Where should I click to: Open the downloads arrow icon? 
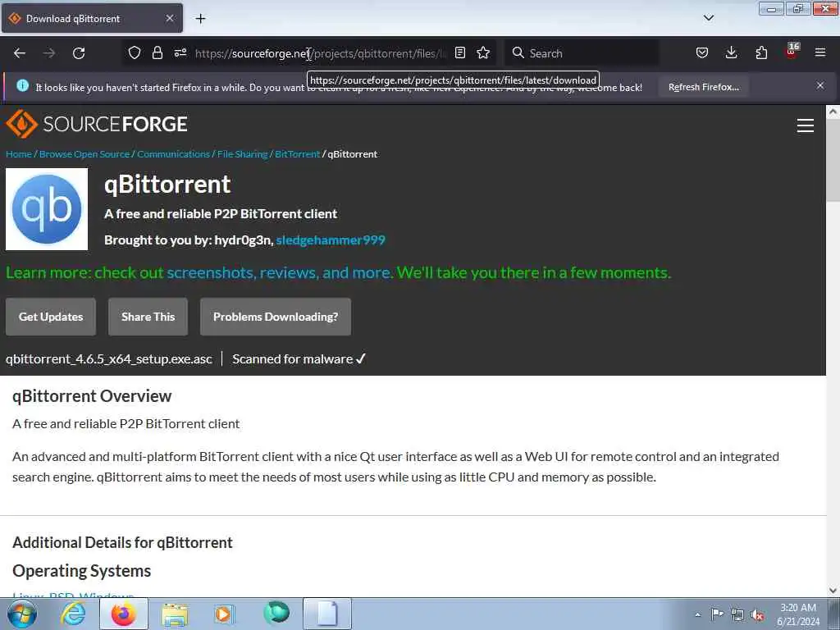(731, 52)
